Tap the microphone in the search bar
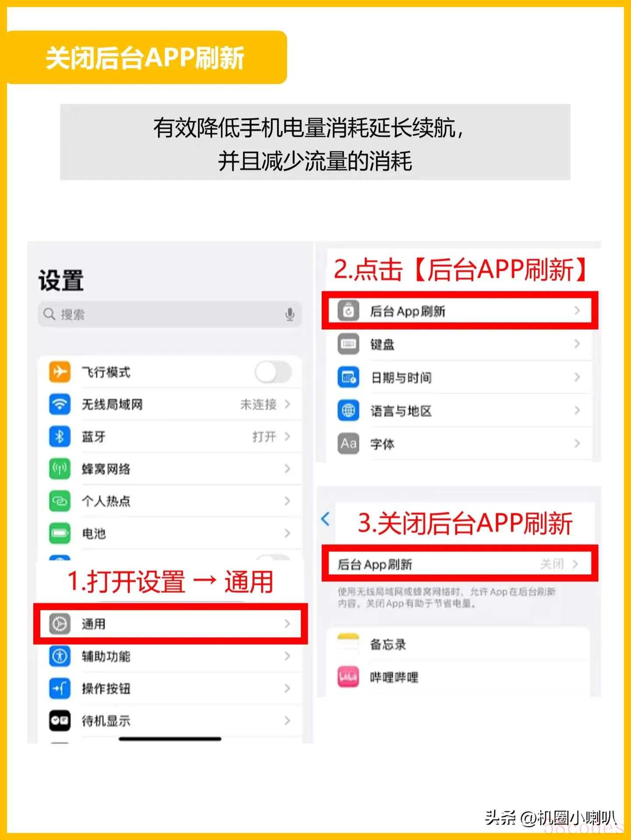 point(290,314)
